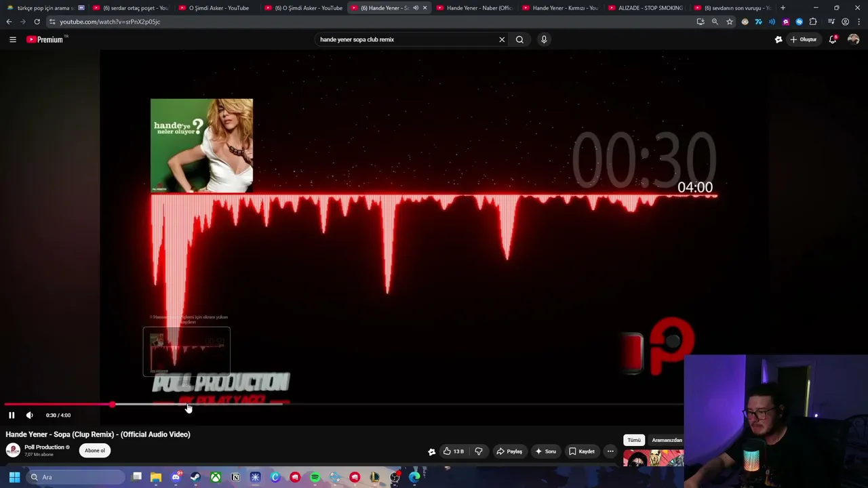Select the Tümü filter chip
Screen dimensions: 868x488
[x=634, y=441]
